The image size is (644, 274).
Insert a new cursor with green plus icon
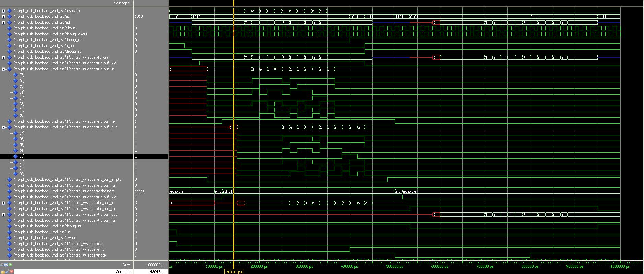10,264
